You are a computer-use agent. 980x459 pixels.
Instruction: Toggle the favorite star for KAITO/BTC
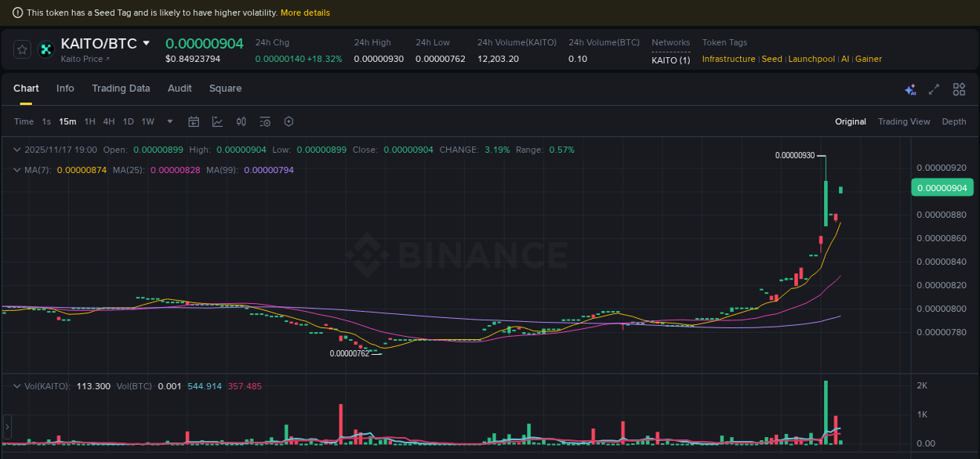22,49
